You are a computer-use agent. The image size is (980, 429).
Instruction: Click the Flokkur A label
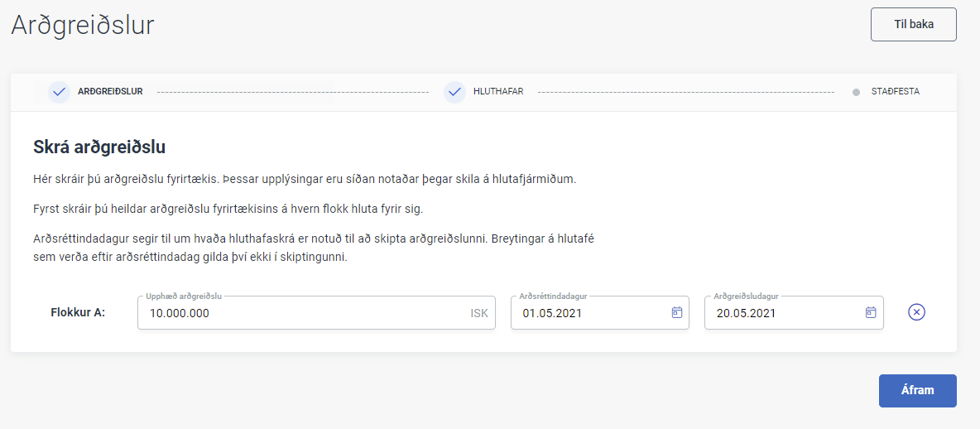coord(77,313)
